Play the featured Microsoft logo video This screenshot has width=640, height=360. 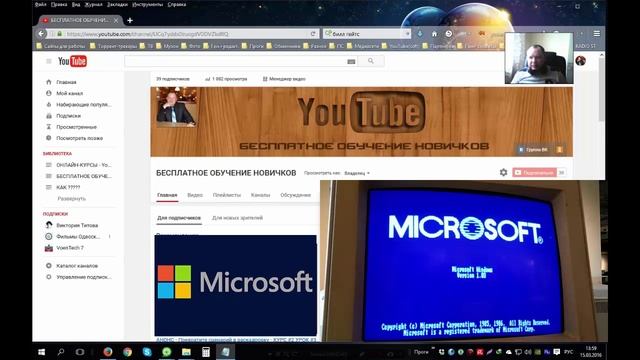pyautogui.click(x=236, y=285)
